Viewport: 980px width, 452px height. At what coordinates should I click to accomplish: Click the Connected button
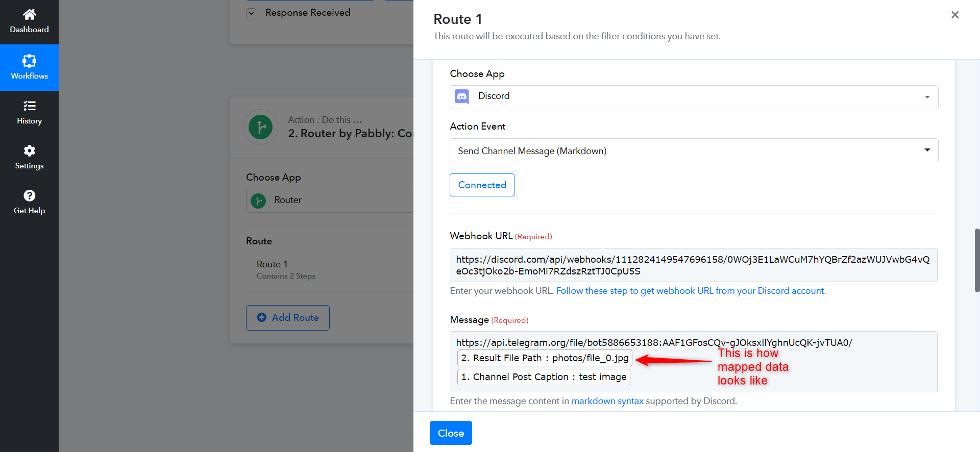tap(482, 185)
